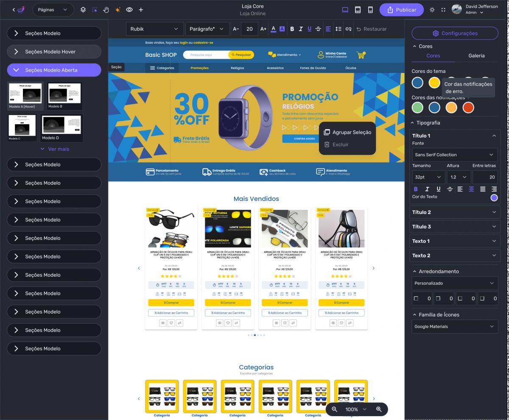
Task: Switch to the Galeria tab
Action: [476, 56]
